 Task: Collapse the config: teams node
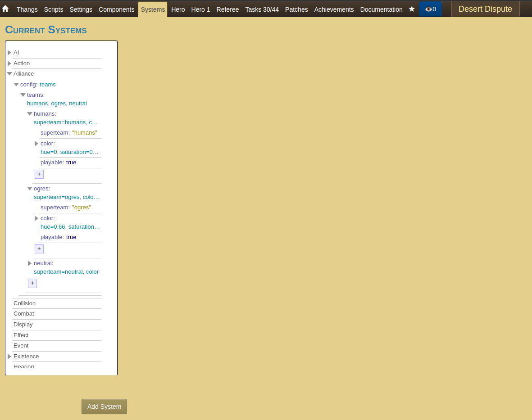(16, 85)
